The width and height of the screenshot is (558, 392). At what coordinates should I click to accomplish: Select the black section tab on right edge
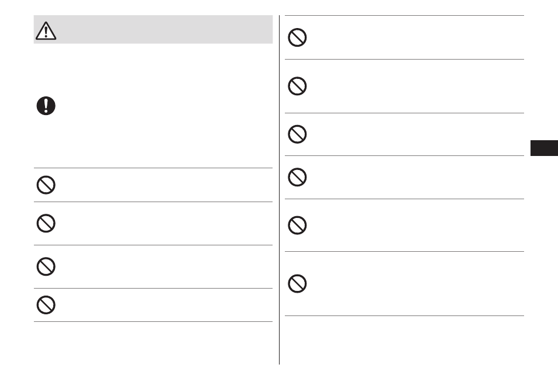point(544,148)
